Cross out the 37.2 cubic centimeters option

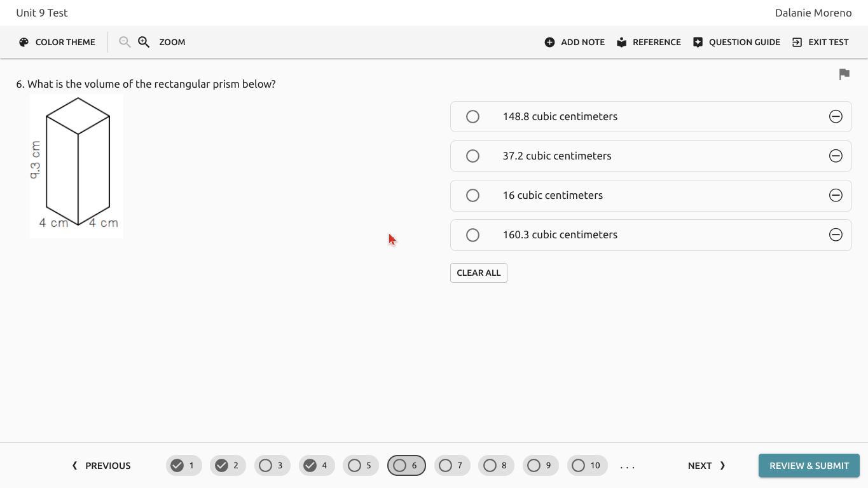point(836,156)
